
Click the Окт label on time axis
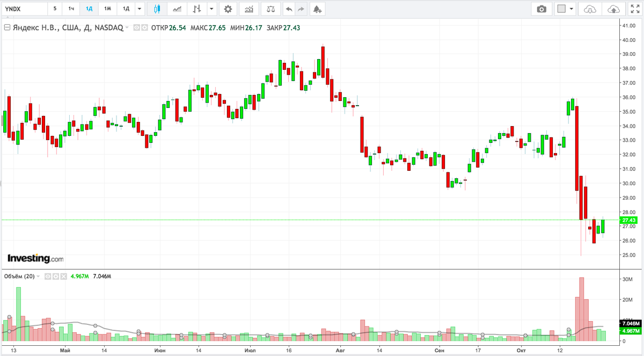[520, 350]
